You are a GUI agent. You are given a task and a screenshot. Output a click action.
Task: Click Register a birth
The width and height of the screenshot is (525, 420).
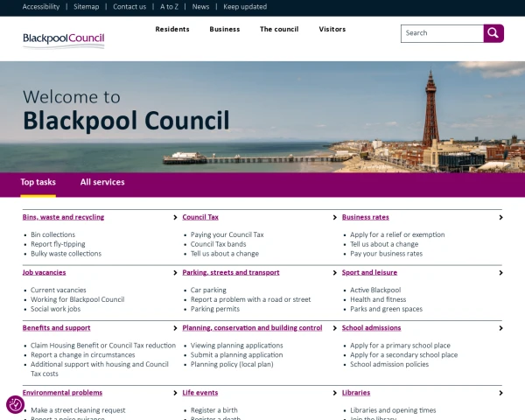tap(214, 410)
